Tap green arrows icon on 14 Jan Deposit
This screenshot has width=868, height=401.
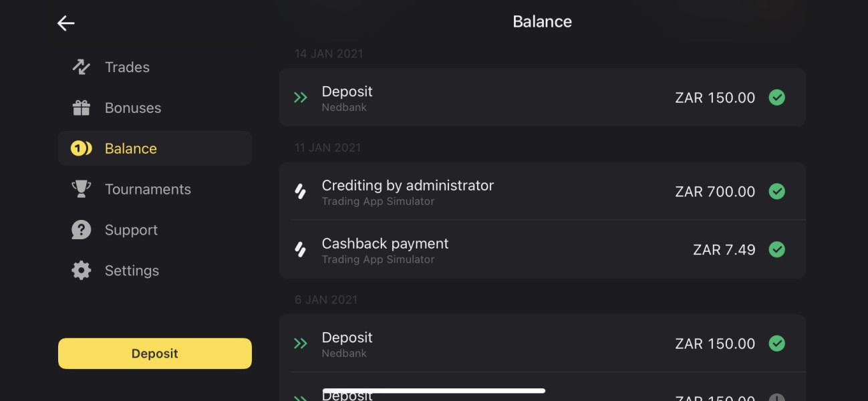click(301, 98)
